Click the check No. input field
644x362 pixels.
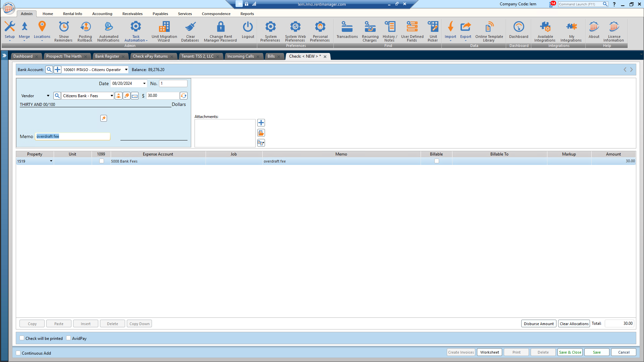coord(173,83)
